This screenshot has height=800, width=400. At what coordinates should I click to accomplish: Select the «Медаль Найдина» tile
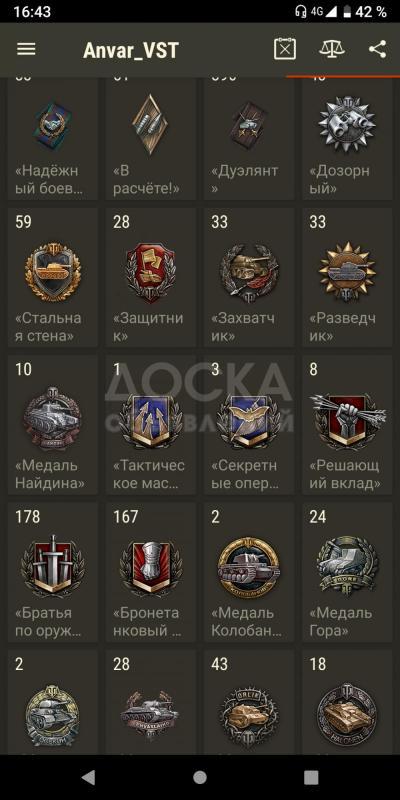[53, 424]
